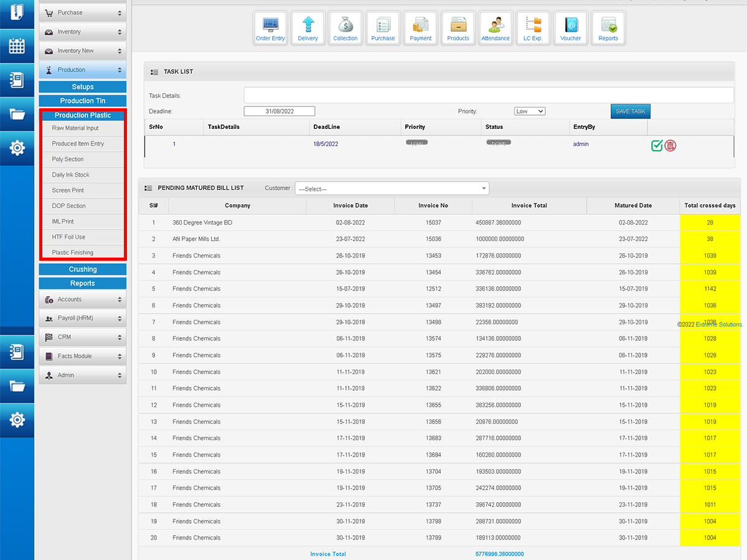Open the Collection money bag icon
Screen dimensions: 747x560
click(345, 29)
